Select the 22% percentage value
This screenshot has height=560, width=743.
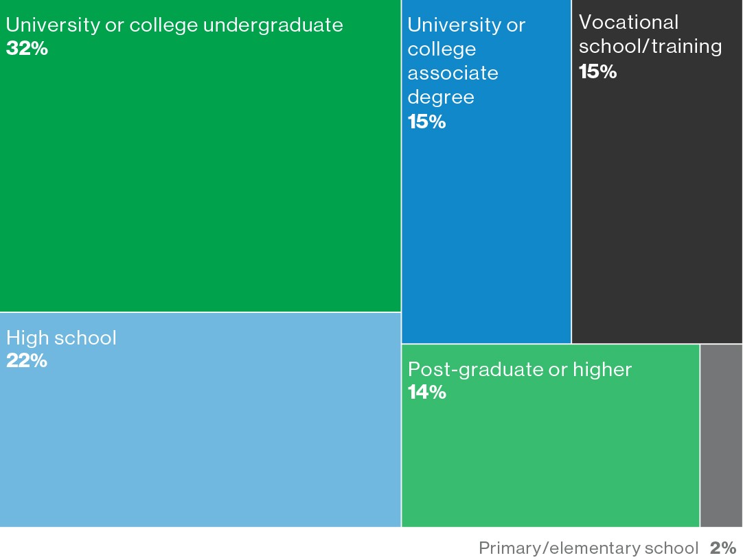(27, 360)
